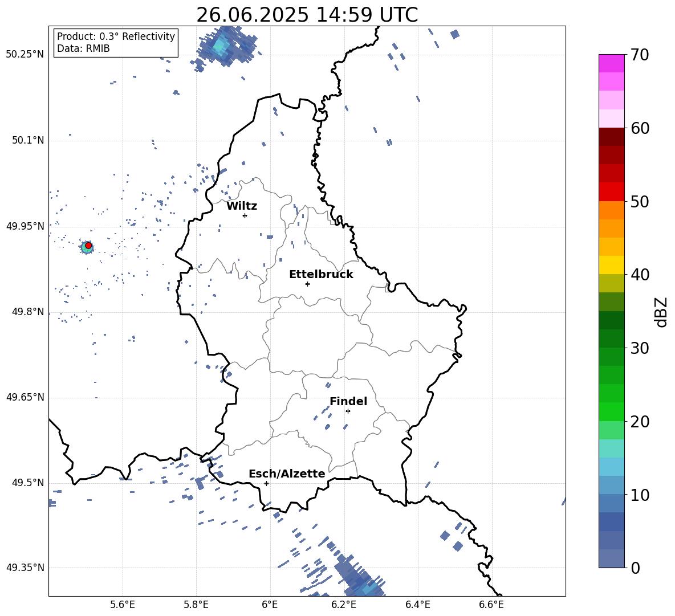This screenshot has width=675, height=616.
Task: Click the 10 tick on the colorbar
Action: pyautogui.click(x=640, y=495)
